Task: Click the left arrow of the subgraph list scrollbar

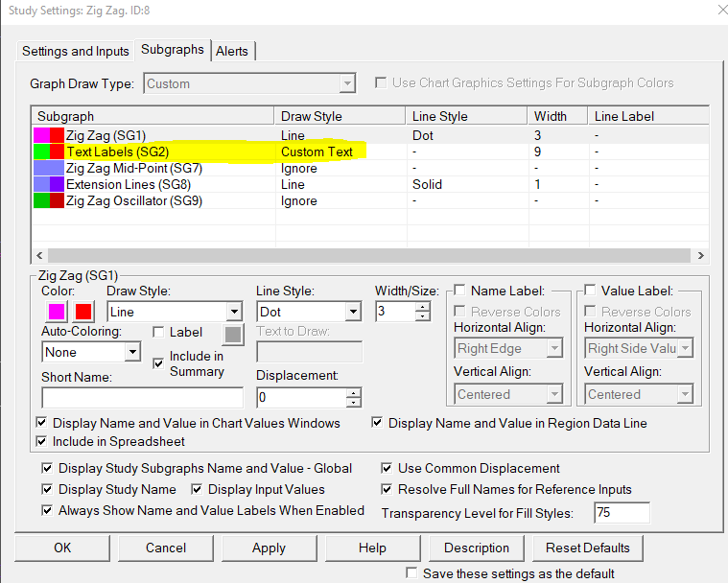Action: click(x=39, y=255)
